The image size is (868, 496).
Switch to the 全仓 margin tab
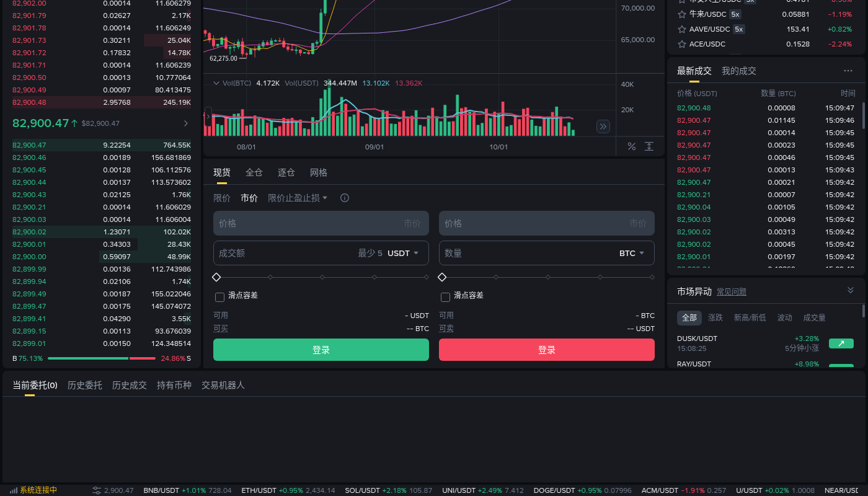coord(254,172)
